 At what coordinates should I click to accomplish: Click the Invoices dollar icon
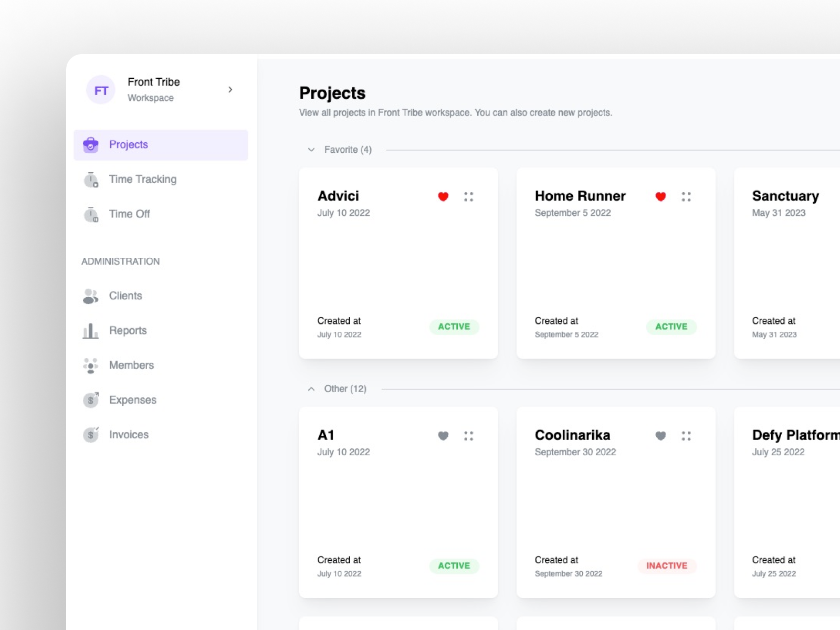91,435
